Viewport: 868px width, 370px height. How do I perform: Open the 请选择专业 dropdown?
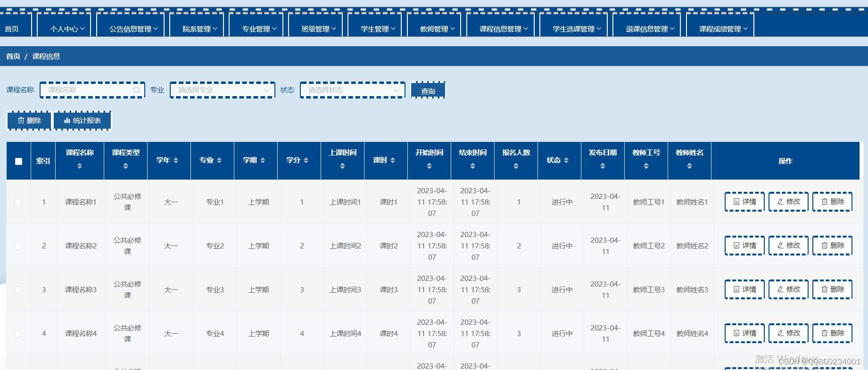click(222, 90)
